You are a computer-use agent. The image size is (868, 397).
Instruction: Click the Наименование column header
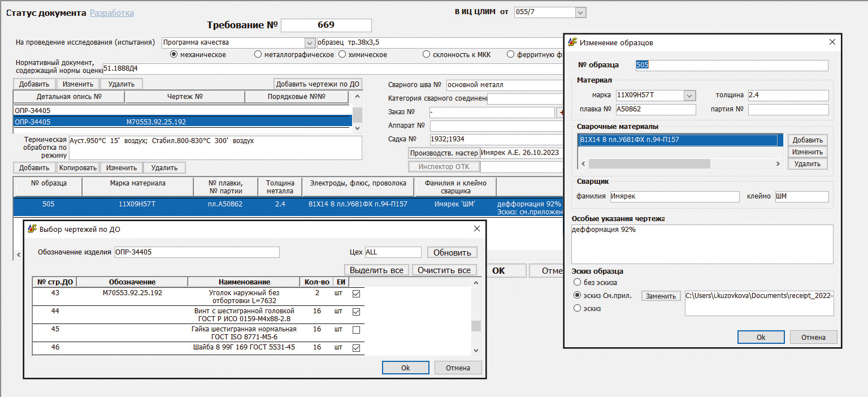pyautogui.click(x=244, y=282)
